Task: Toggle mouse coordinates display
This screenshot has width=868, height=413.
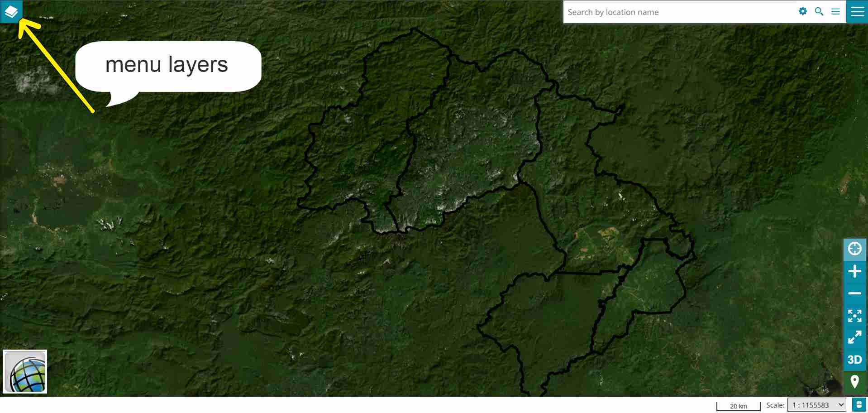Action: [858, 404]
